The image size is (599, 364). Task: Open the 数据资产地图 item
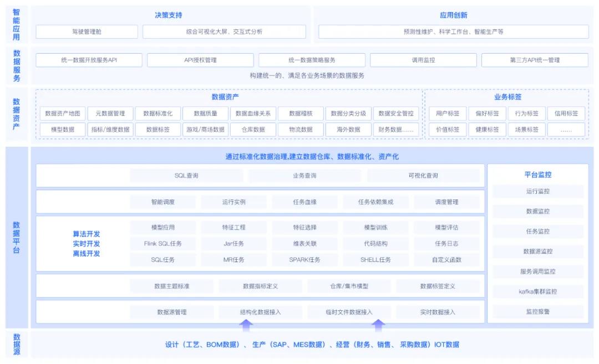[x=62, y=114]
